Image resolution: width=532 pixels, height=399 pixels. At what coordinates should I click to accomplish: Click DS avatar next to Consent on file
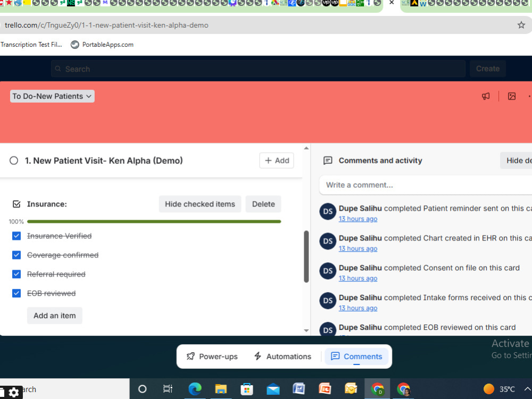tap(328, 271)
